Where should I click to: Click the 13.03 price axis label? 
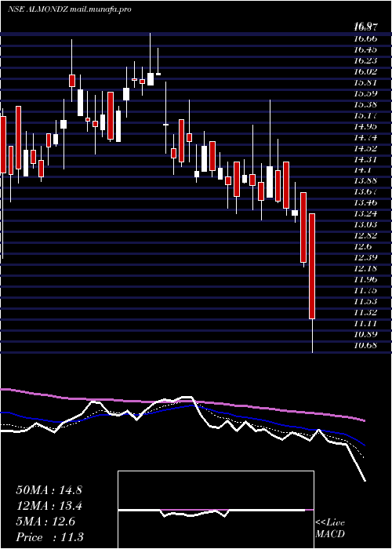click(x=365, y=224)
